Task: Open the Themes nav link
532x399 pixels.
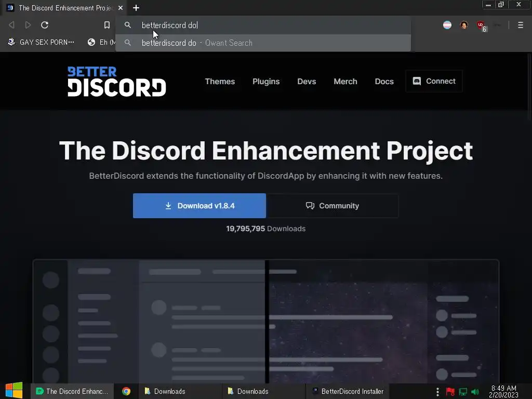Action: tap(220, 82)
